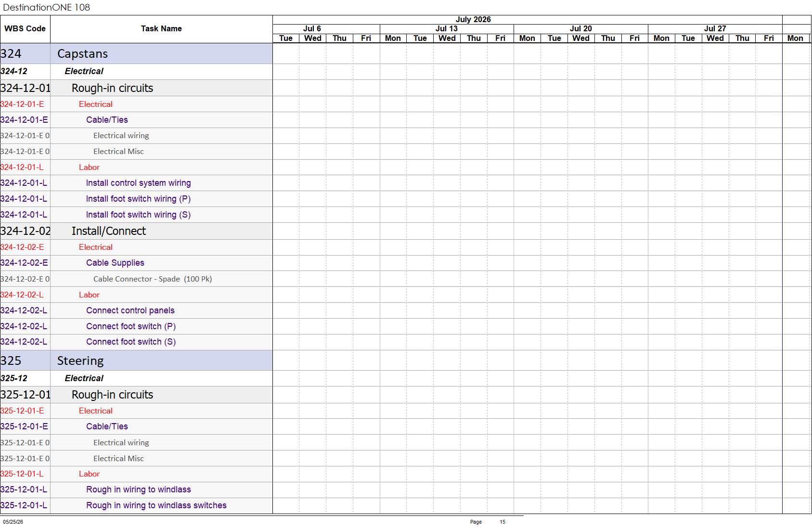812x528 pixels.
Task: Select italic Electrical in row 325-12
Action: 84,378
